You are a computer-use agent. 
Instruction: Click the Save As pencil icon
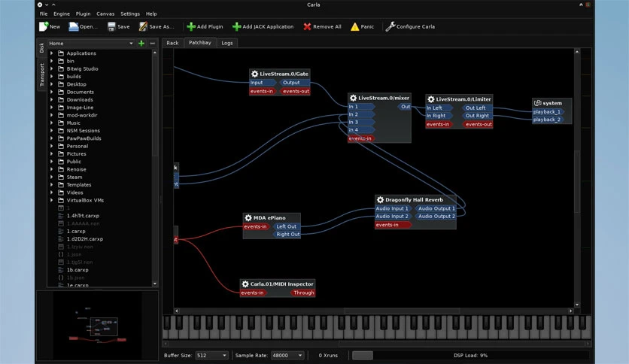click(x=143, y=26)
